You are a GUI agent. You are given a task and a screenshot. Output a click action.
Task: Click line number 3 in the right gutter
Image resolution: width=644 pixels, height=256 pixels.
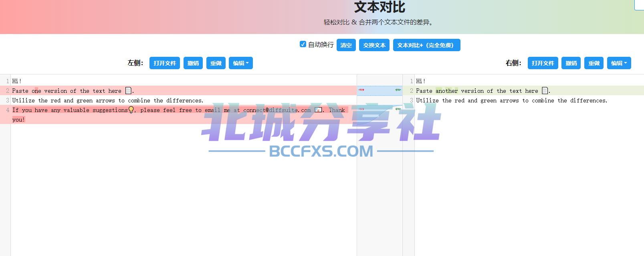tap(412, 100)
